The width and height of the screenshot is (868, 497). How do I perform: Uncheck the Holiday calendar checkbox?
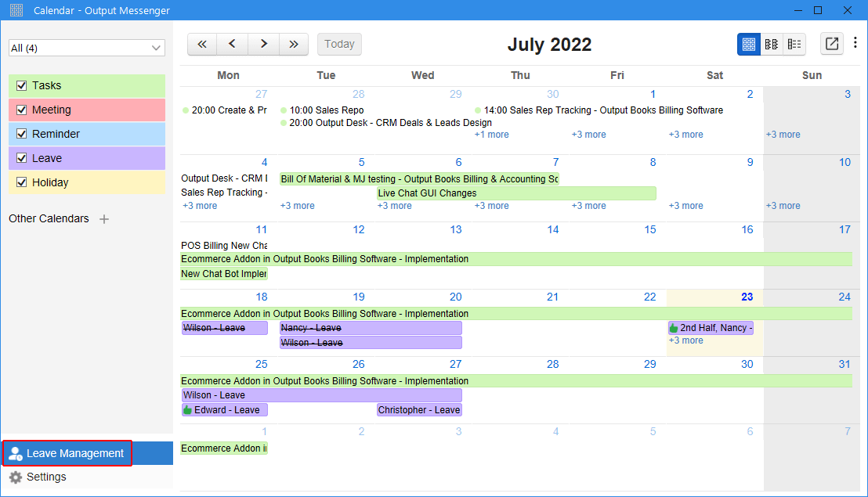pyautogui.click(x=22, y=182)
